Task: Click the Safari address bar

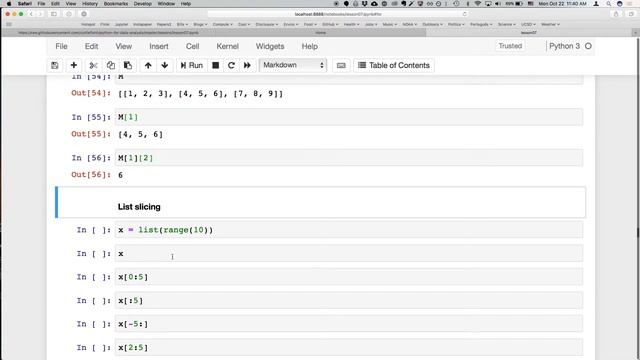Action: coord(338,14)
